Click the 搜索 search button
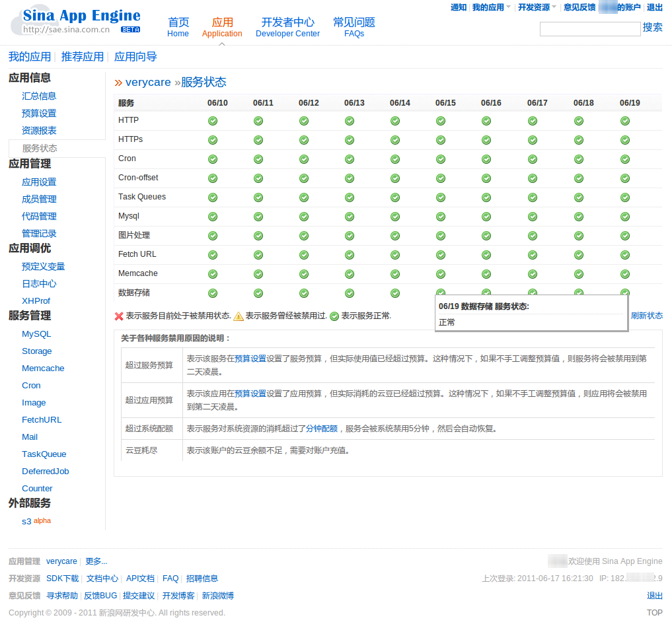The height and width of the screenshot is (632, 672). 652,27
